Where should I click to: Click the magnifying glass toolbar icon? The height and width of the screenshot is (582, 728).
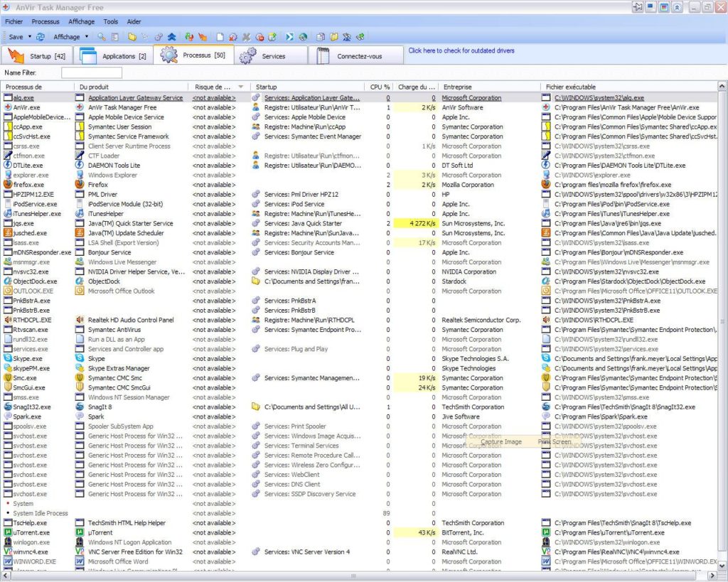tap(102, 37)
